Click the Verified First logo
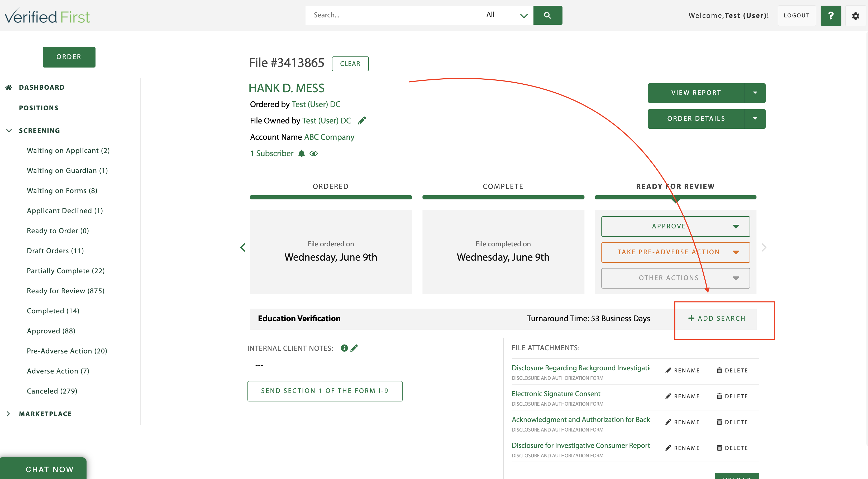Screen dimensions: 868x479 coord(47,16)
